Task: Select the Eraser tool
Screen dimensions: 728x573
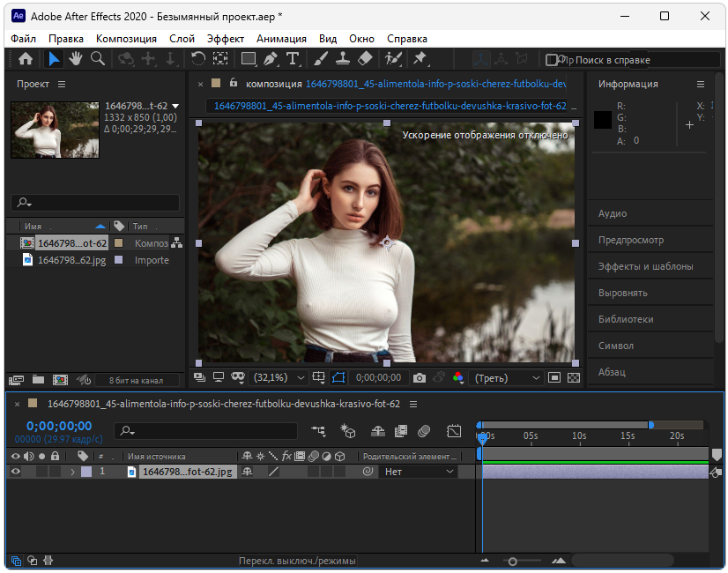Action: pyautogui.click(x=365, y=59)
